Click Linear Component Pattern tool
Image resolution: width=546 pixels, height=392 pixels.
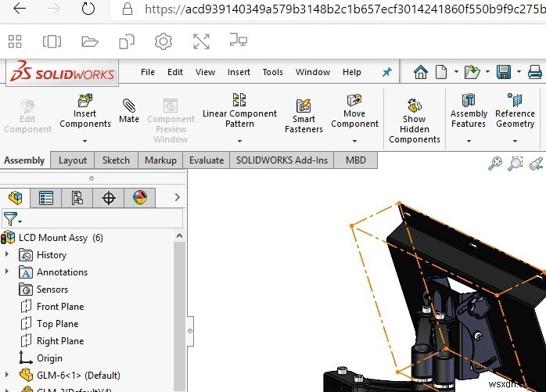pos(239,111)
